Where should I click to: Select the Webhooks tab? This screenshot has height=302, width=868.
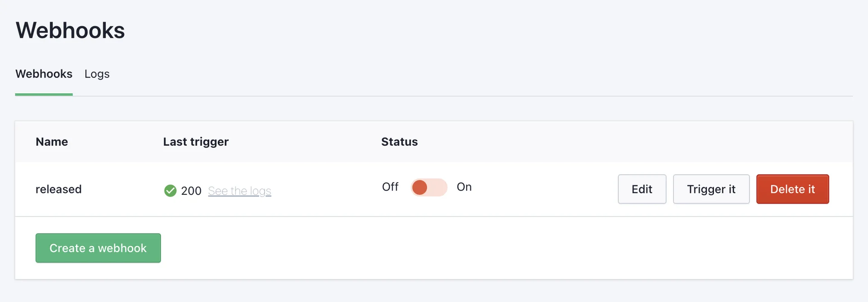pyautogui.click(x=44, y=74)
